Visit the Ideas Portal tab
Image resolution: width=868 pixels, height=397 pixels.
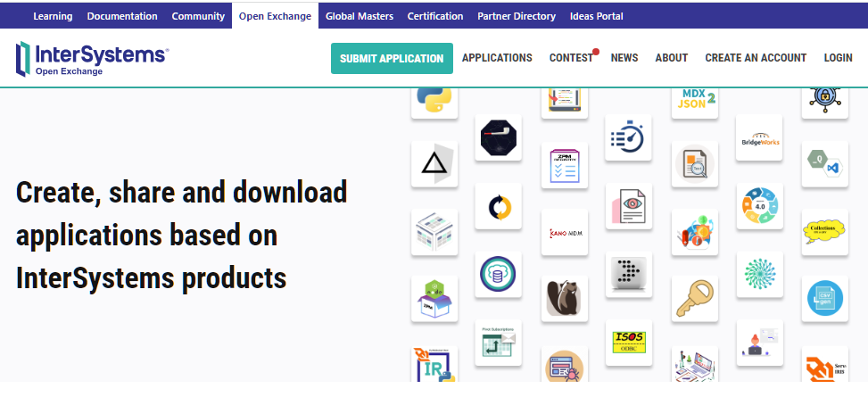pos(596,16)
